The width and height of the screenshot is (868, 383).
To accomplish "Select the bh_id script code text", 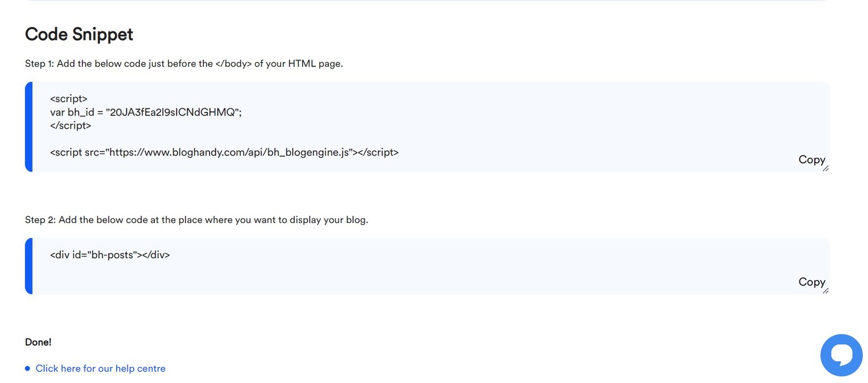I will pyautogui.click(x=145, y=111).
